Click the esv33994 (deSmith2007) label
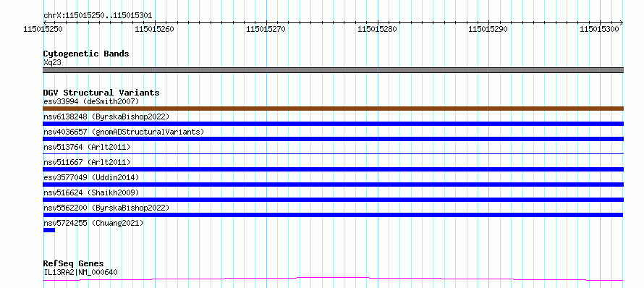 click(91, 101)
